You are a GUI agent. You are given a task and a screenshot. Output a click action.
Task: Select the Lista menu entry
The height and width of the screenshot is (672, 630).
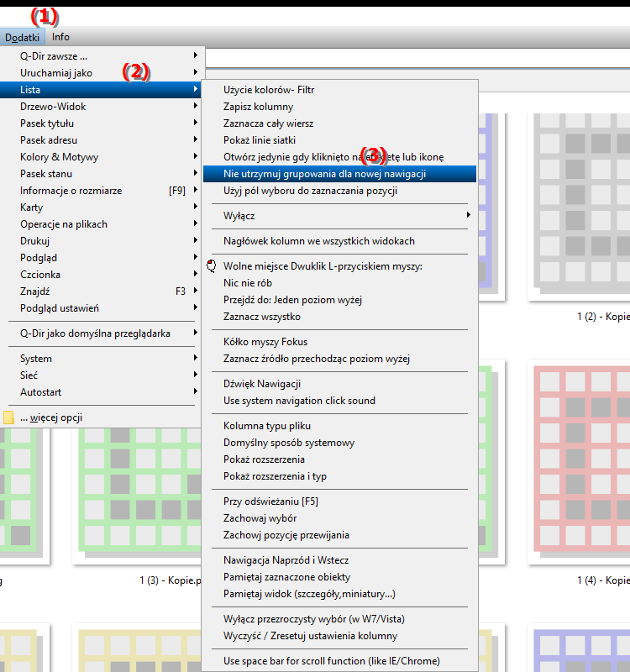point(102,90)
